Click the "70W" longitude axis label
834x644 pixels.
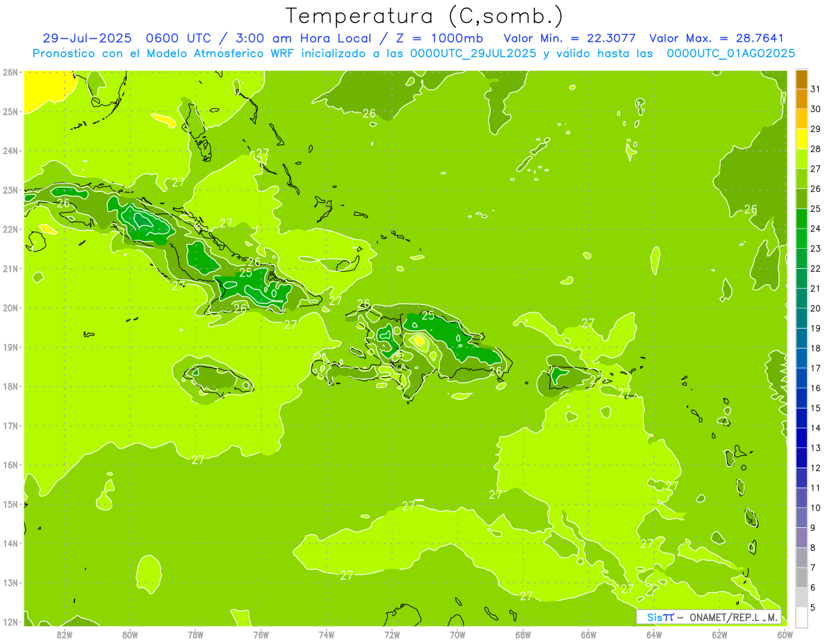coord(457,634)
